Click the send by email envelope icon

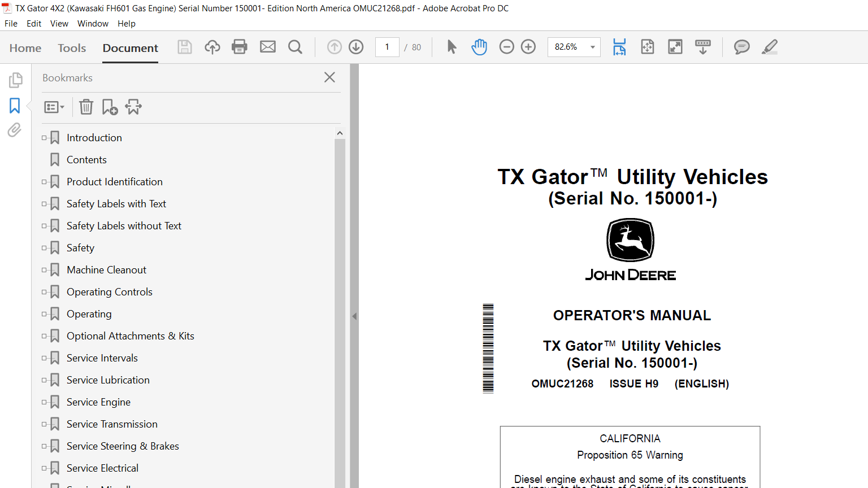coord(268,47)
